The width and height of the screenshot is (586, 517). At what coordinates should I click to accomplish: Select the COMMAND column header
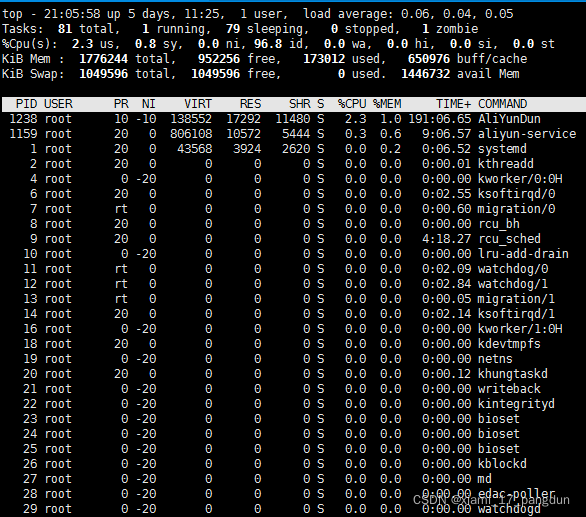(x=503, y=104)
